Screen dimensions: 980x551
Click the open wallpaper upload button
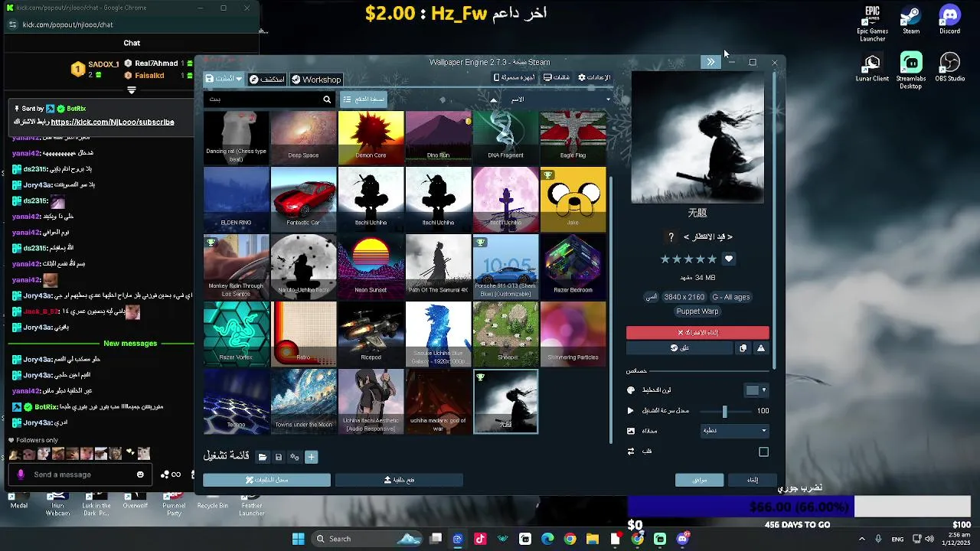click(399, 480)
